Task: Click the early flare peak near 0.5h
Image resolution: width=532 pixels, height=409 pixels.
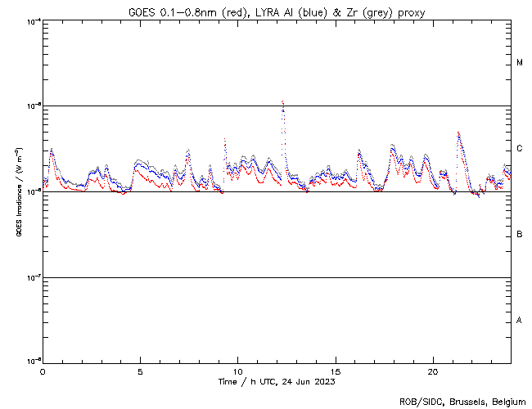Action: point(52,150)
